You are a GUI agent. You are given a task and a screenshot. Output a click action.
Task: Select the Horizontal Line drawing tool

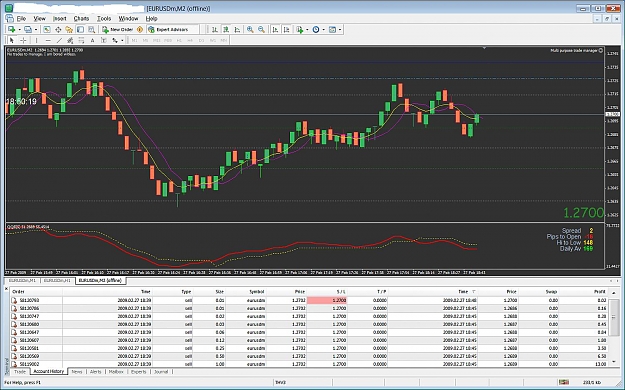point(48,40)
